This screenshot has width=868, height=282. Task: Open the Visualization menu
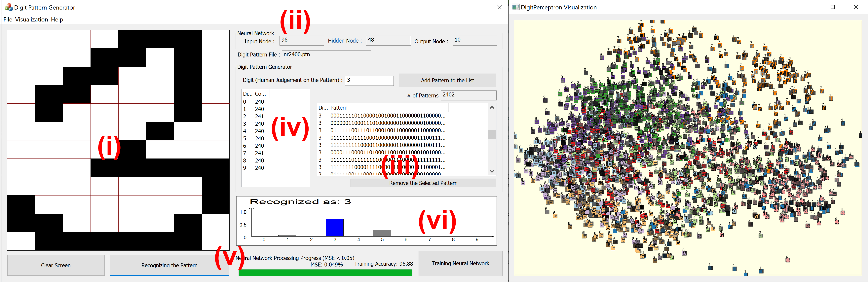point(32,19)
